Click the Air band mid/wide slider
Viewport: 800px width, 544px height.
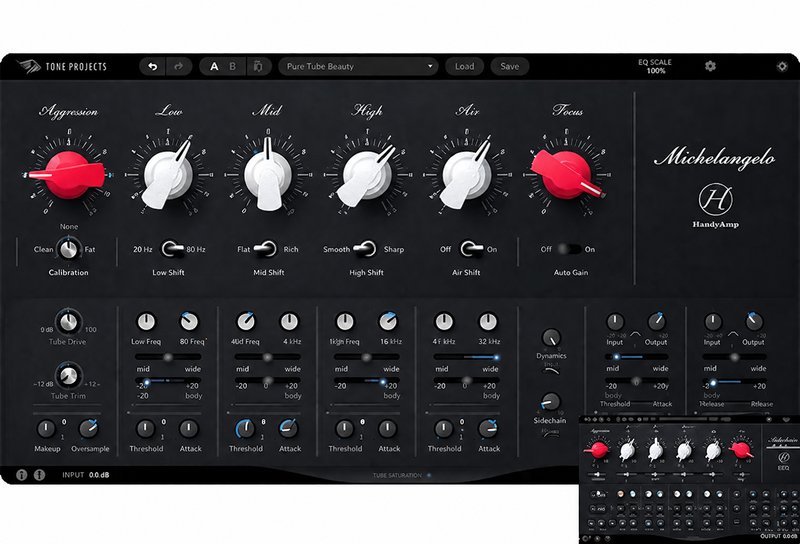pyautogui.click(x=466, y=357)
